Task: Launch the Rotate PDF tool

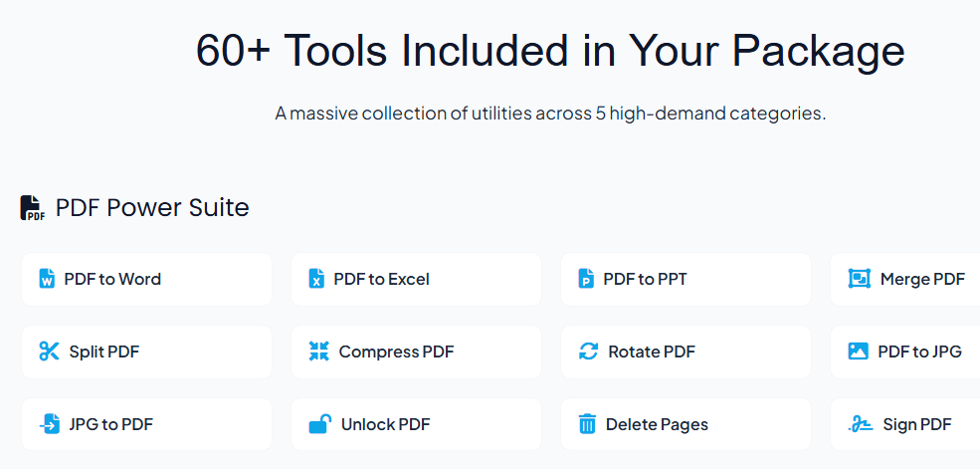Action: (x=686, y=352)
